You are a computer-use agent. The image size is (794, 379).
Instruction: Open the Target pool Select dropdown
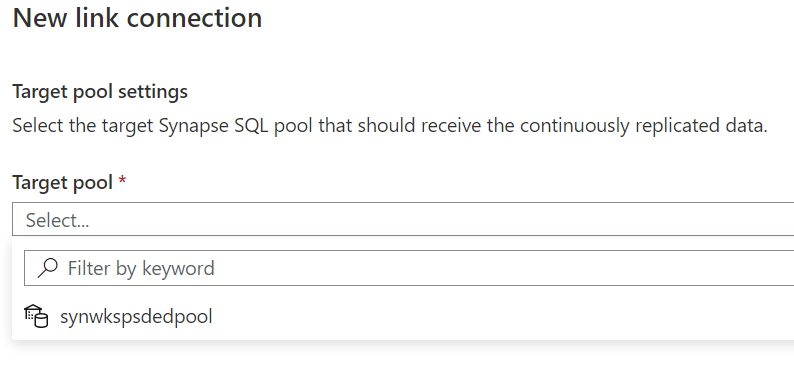tap(403, 219)
